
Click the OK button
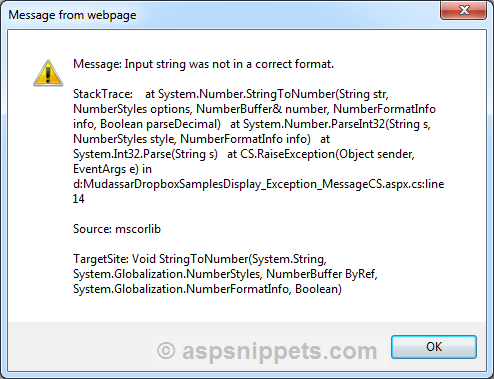coord(434,347)
